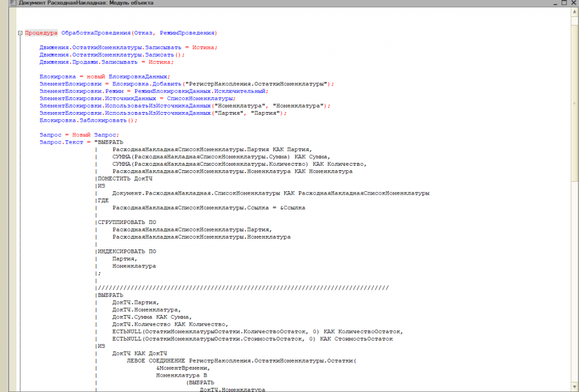Click on новый БлокировкаДанных
Image resolution: width=579 pixels, height=392 pixels.
tap(128, 76)
